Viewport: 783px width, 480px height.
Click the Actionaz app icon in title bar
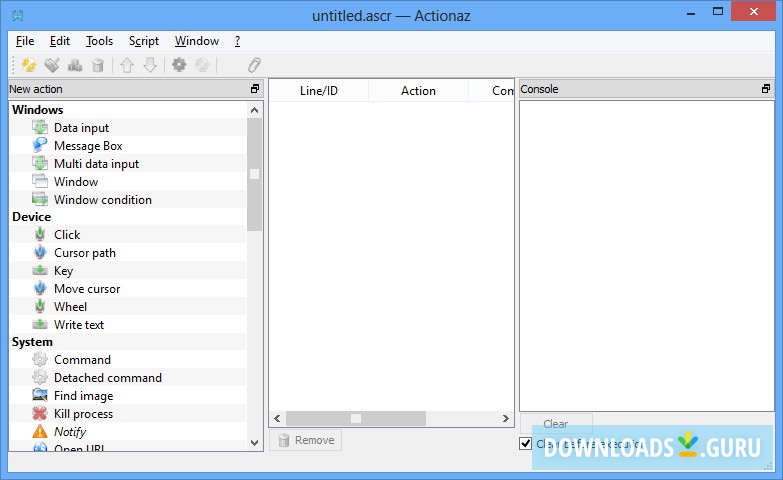18,15
